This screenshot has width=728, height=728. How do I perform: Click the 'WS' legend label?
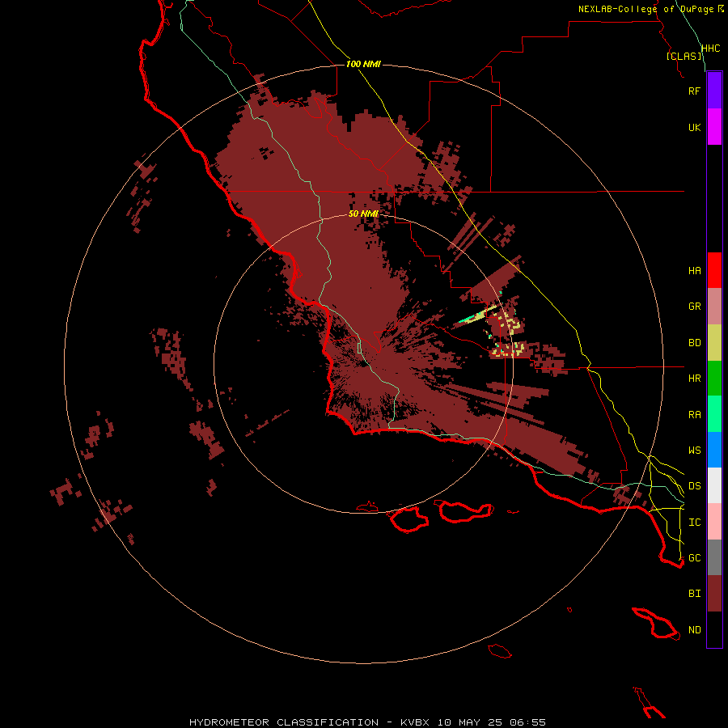click(x=695, y=451)
